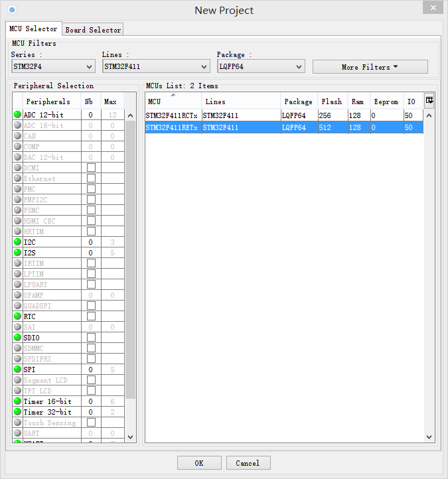Sort the list by Ram column header
This screenshot has height=479, width=448.
pyautogui.click(x=359, y=101)
